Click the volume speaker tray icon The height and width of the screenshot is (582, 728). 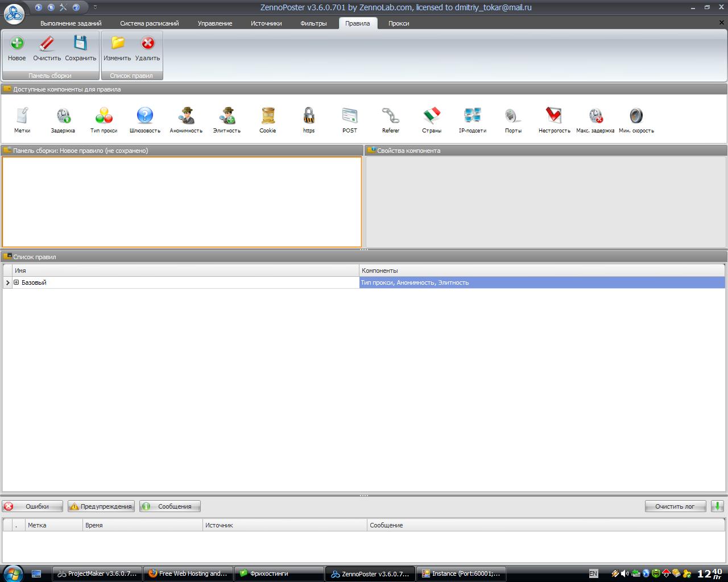pyautogui.click(x=625, y=573)
